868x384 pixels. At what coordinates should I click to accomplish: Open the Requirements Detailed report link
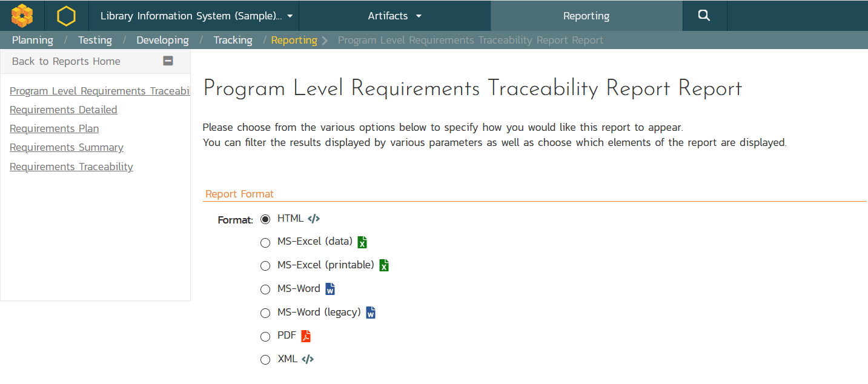64,110
